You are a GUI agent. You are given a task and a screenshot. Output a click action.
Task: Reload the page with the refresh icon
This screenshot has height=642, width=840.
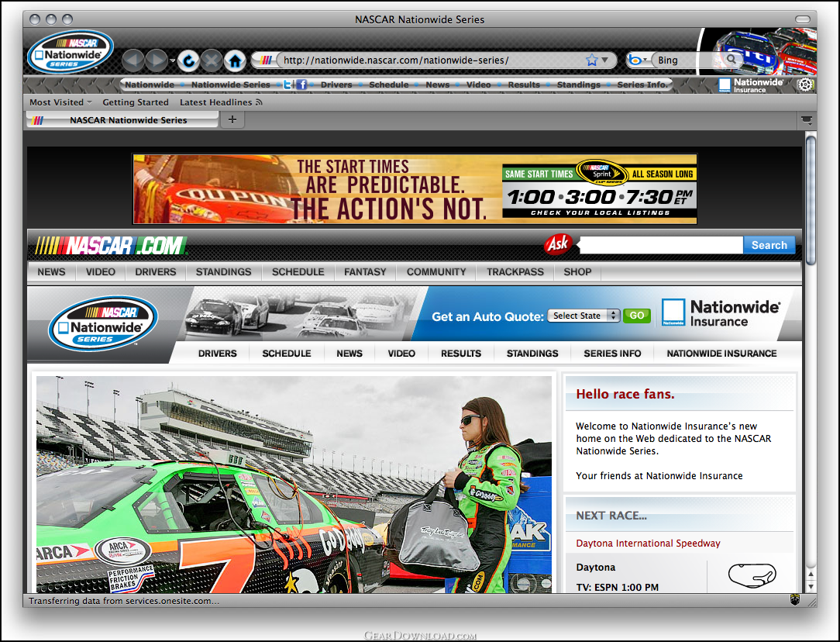click(x=188, y=60)
